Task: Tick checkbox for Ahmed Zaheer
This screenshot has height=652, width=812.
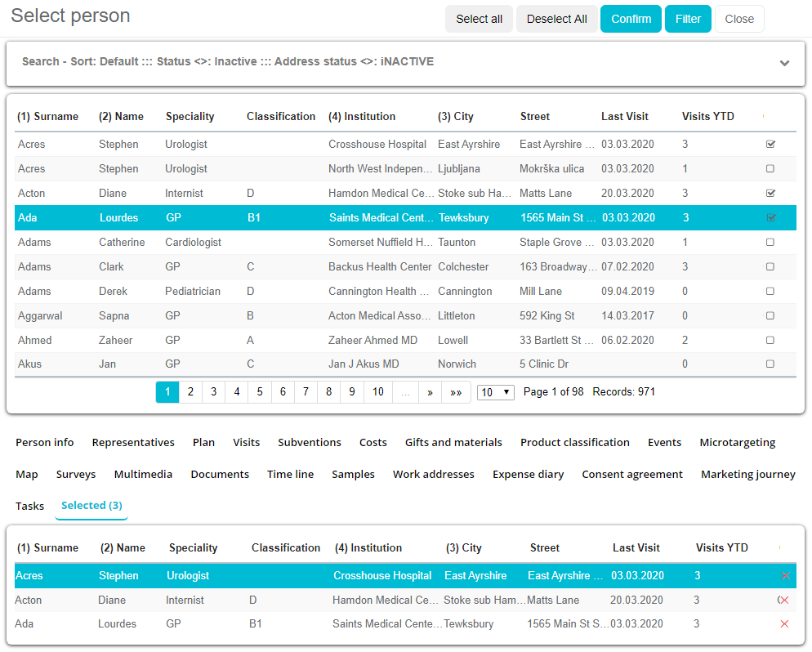Action: coord(770,341)
